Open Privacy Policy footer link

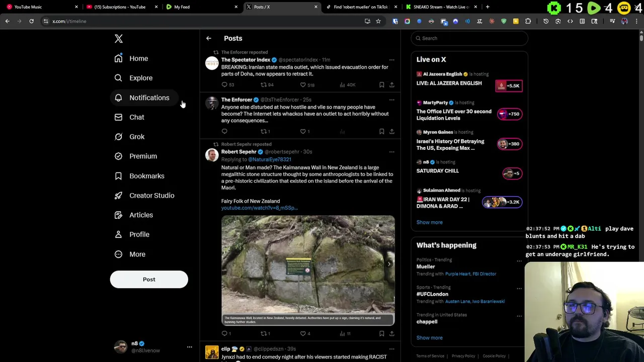click(x=463, y=356)
